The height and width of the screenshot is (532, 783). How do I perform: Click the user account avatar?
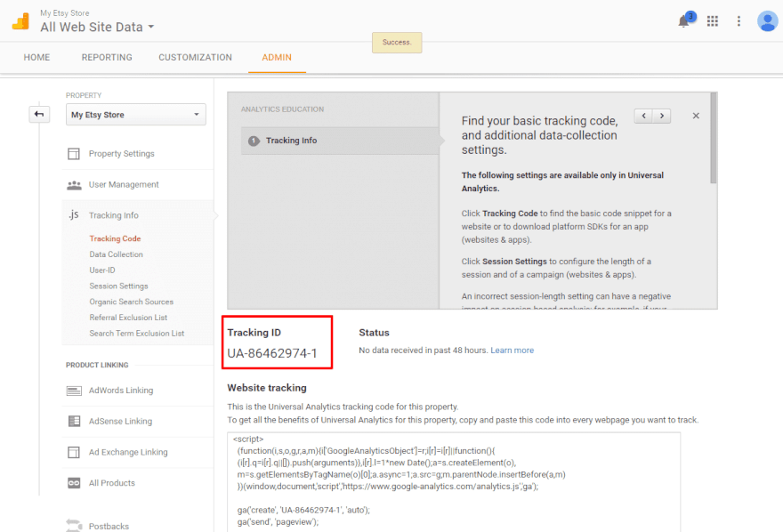[767, 21]
